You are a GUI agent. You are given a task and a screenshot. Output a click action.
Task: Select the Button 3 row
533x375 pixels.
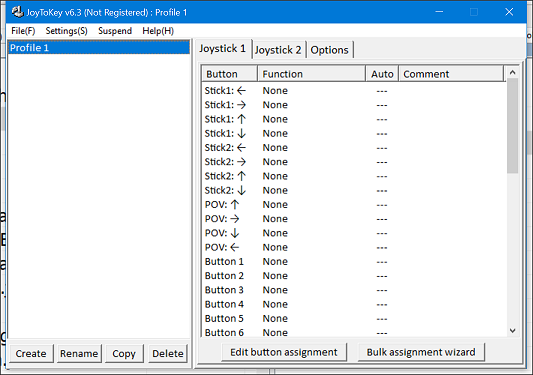point(354,290)
